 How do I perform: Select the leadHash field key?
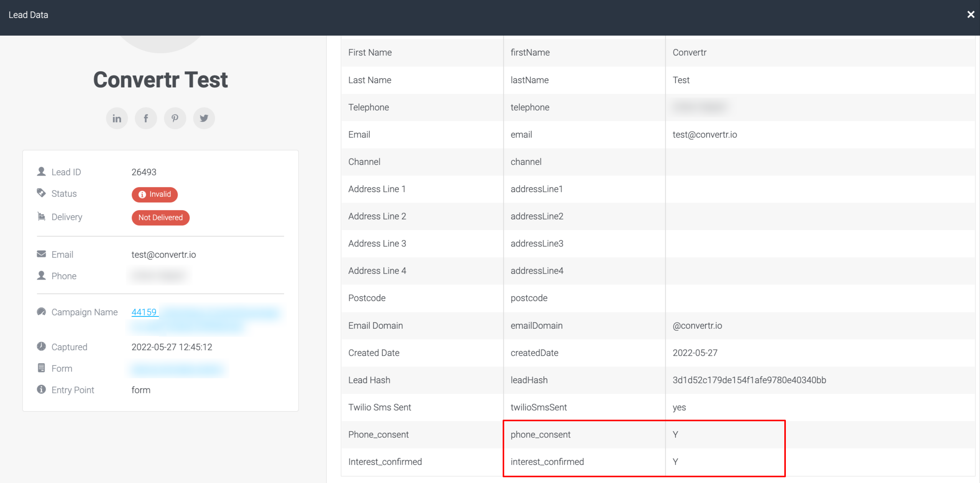point(529,380)
